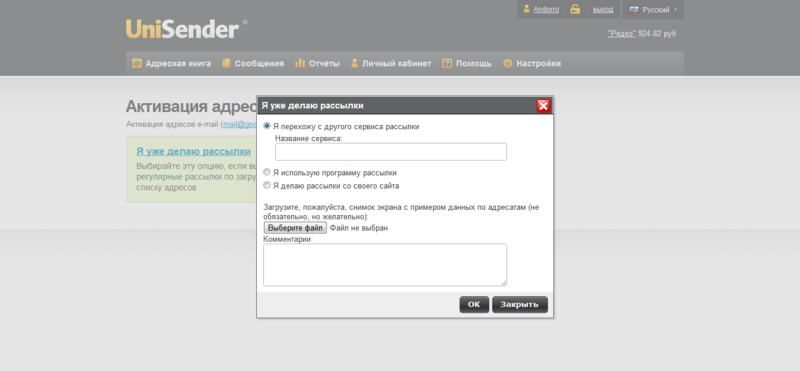Select 'Я перехожу с другого сервиса рассылки'
This screenshot has width=800, height=371.
267,126
